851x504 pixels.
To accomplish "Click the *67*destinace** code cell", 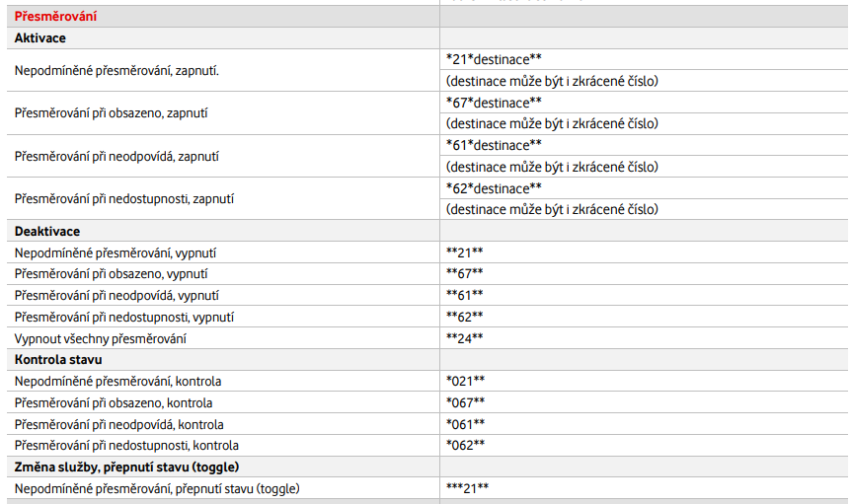I will pyautogui.click(x=494, y=103).
